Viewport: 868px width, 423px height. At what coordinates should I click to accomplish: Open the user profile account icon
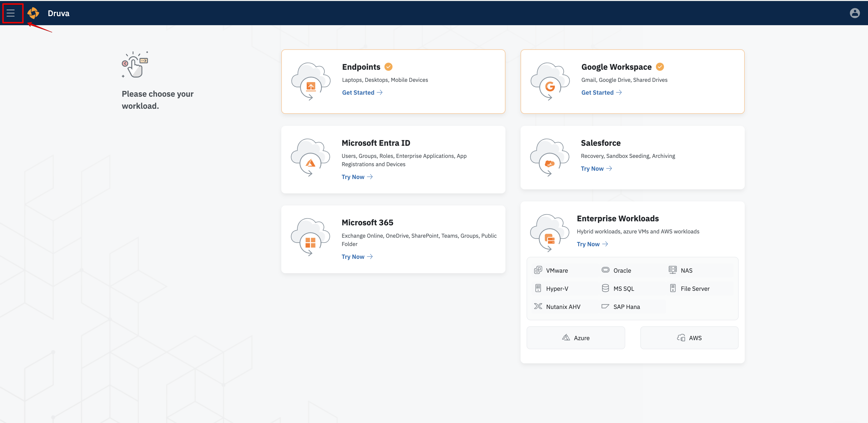pyautogui.click(x=854, y=13)
